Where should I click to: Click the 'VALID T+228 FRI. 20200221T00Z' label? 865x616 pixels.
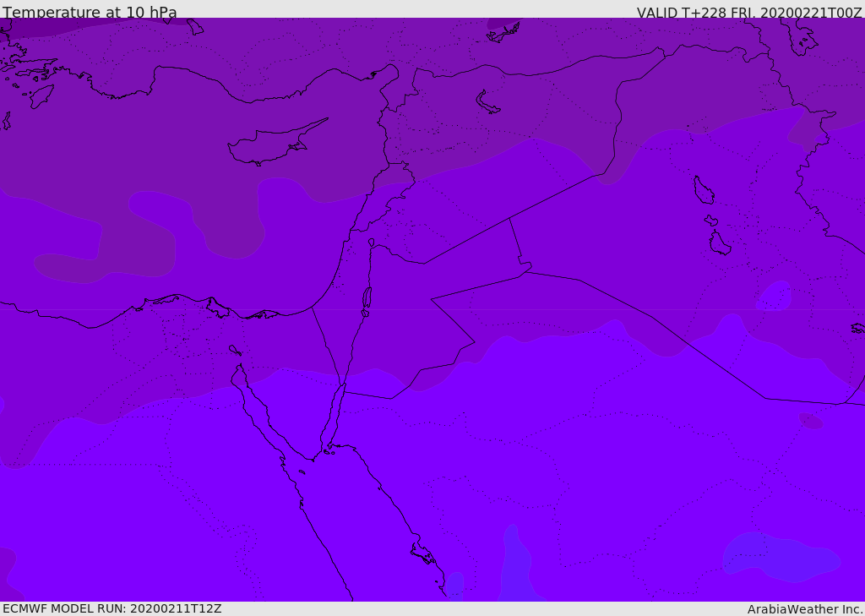point(749,12)
